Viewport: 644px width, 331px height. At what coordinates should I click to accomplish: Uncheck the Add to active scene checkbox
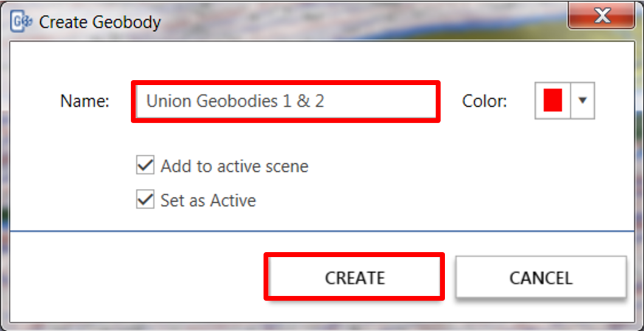[145, 165]
